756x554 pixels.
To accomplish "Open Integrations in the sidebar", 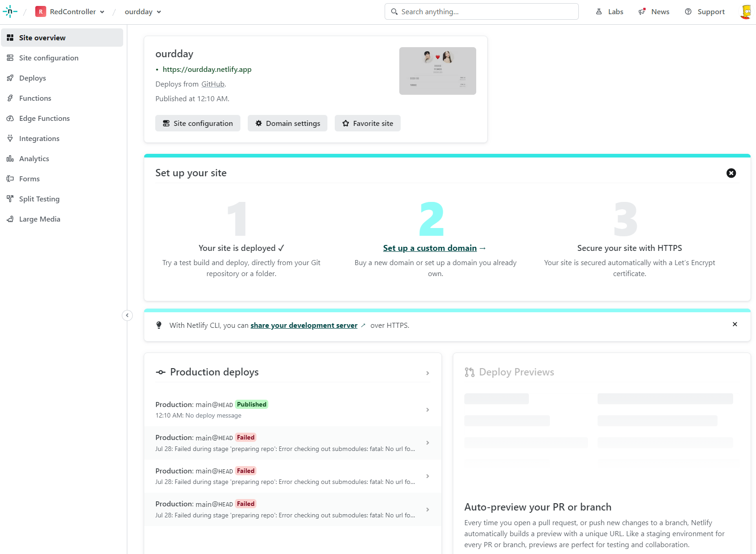I will coord(62,138).
